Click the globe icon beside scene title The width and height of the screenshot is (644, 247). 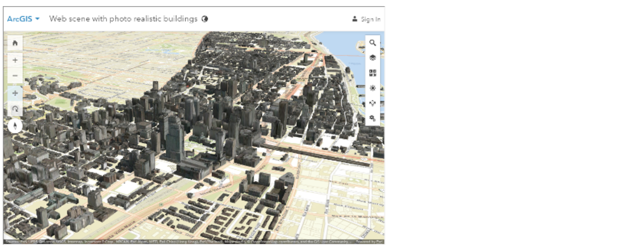pyautogui.click(x=204, y=19)
